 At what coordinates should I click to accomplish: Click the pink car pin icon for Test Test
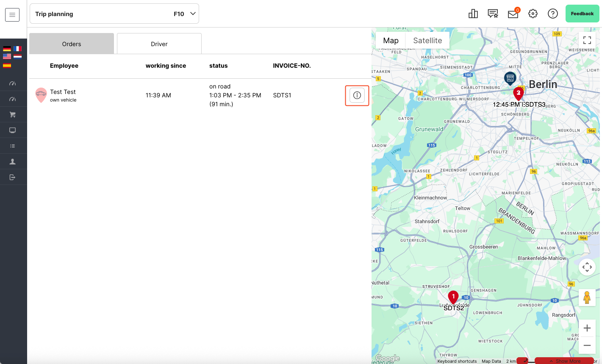coord(41,95)
